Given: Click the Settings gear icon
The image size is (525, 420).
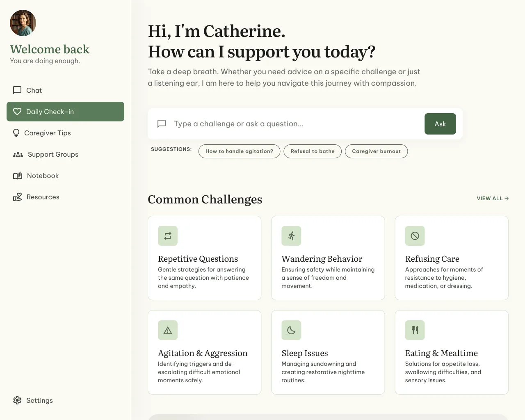Looking at the screenshot, I should click(17, 400).
